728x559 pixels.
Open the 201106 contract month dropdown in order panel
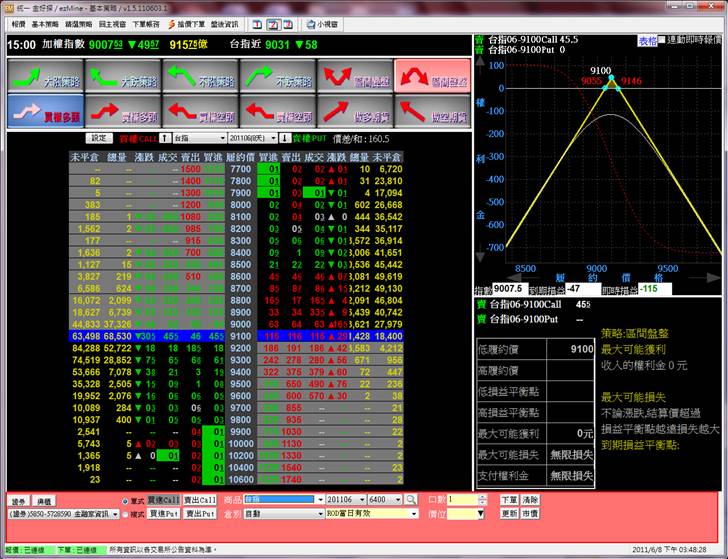pos(360,499)
